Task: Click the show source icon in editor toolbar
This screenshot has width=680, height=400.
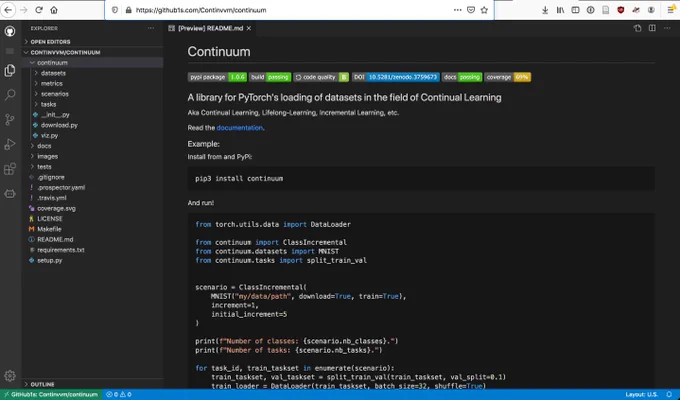Action: tap(637, 28)
